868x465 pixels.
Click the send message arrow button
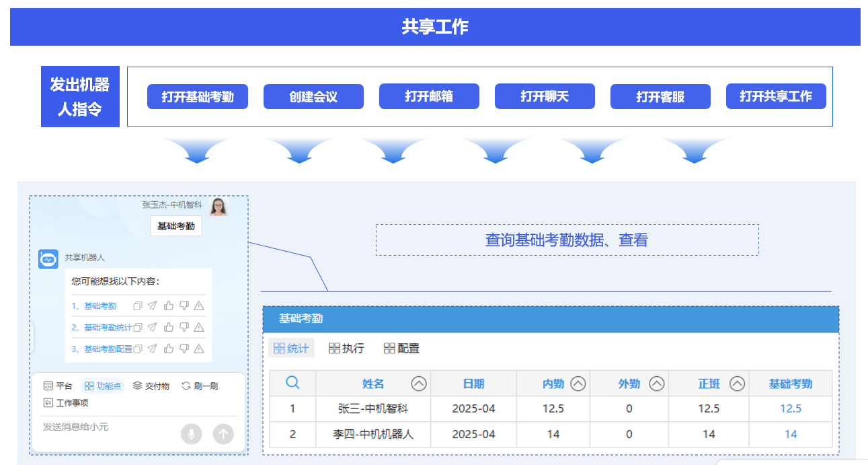(x=223, y=434)
